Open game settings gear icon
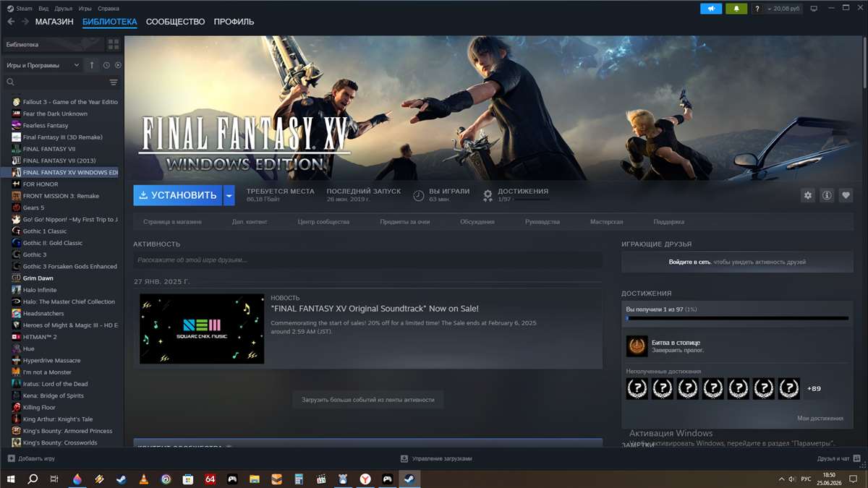 808,195
